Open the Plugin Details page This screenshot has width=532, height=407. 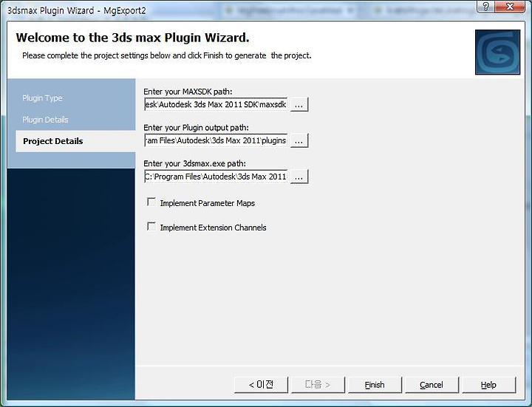[45, 120]
